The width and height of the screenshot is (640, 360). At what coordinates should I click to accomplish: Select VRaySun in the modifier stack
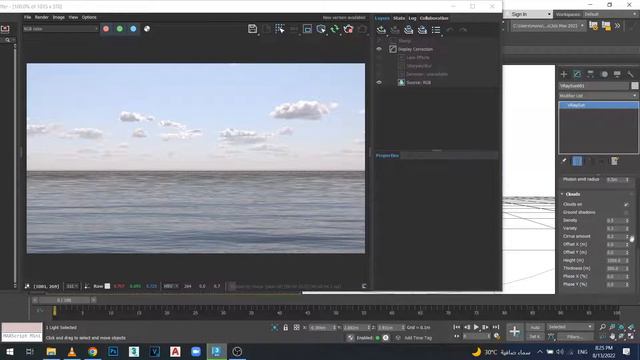[x=598, y=105]
